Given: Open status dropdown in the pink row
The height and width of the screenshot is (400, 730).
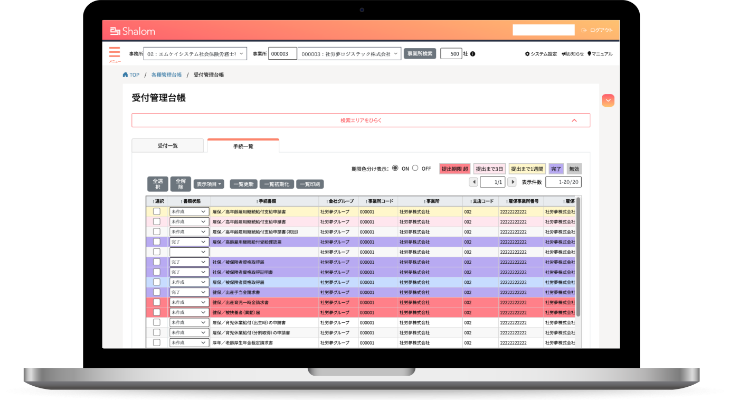Looking at the screenshot, I should [189, 222].
